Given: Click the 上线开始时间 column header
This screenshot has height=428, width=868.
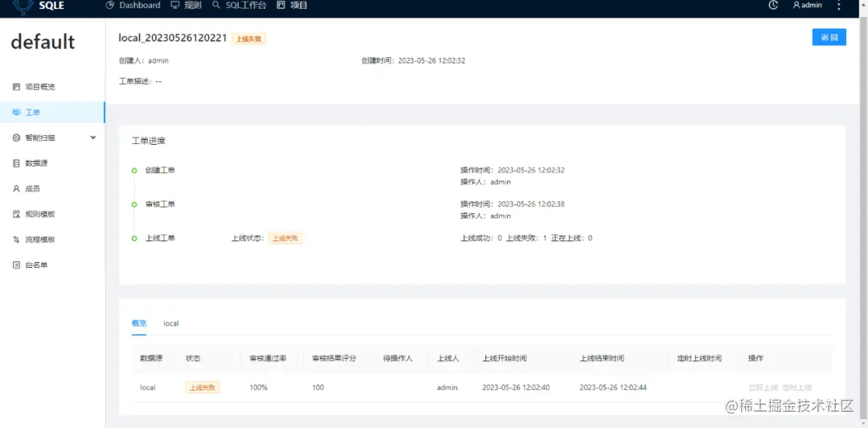Looking at the screenshot, I should tap(504, 358).
